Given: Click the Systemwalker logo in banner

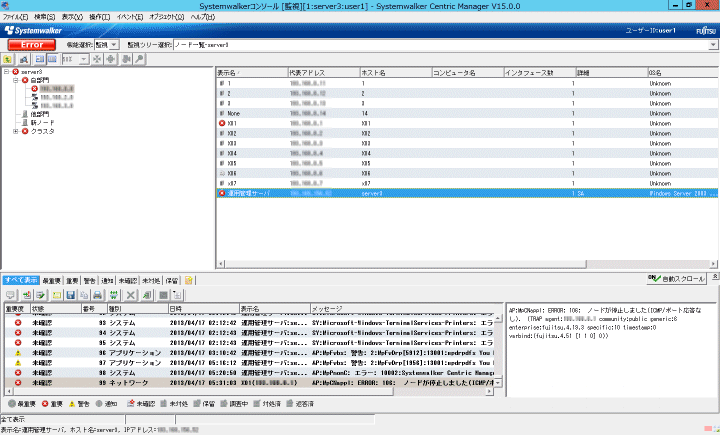Looking at the screenshot, I should [x=33, y=31].
